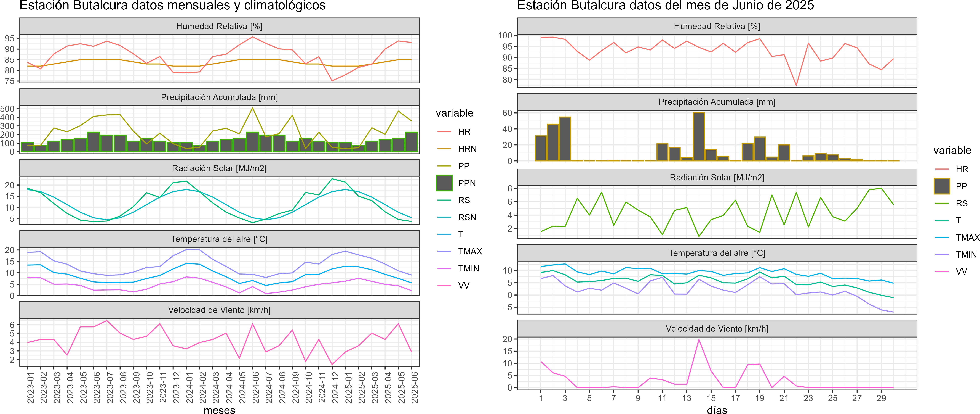Click the monthly 'Radiación Solar [MJ/m2]' header

tap(219, 168)
